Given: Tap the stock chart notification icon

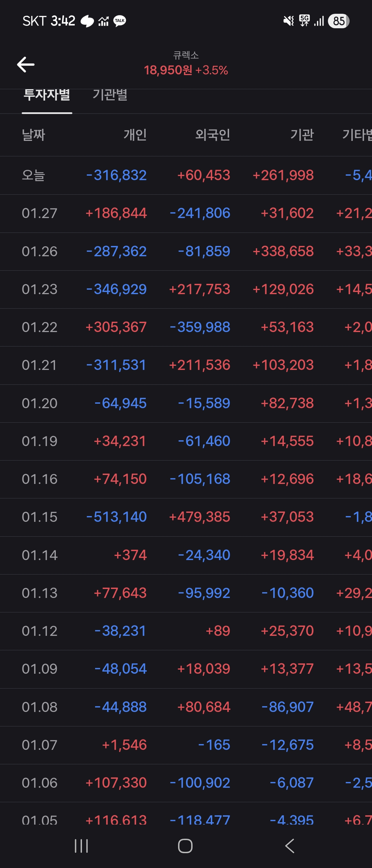Looking at the screenshot, I should pyautogui.click(x=103, y=21).
